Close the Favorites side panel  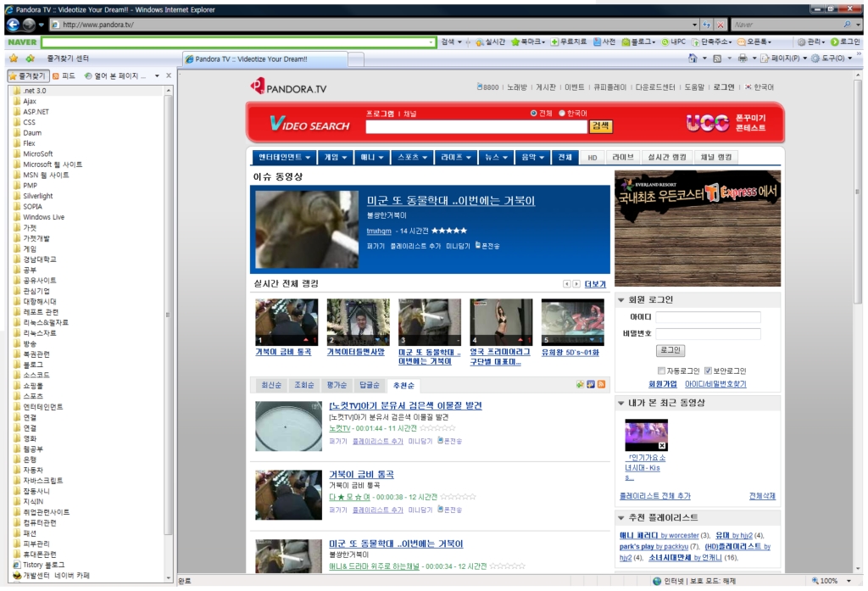pyautogui.click(x=169, y=75)
